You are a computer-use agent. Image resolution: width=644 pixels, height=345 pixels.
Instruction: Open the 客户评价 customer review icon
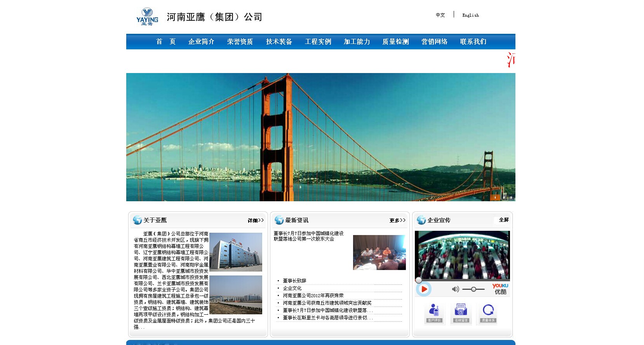pos(434,313)
